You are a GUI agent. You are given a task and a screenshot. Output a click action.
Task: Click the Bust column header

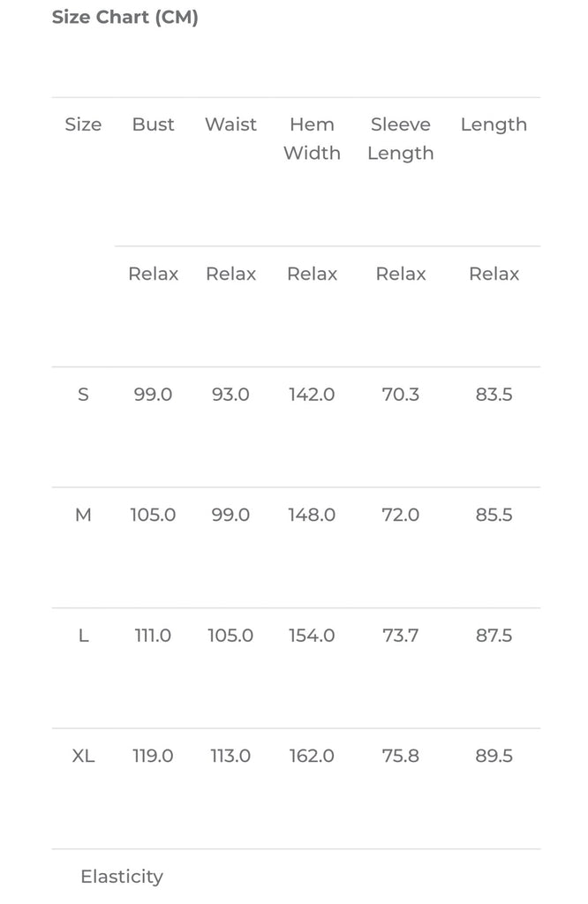pos(154,124)
